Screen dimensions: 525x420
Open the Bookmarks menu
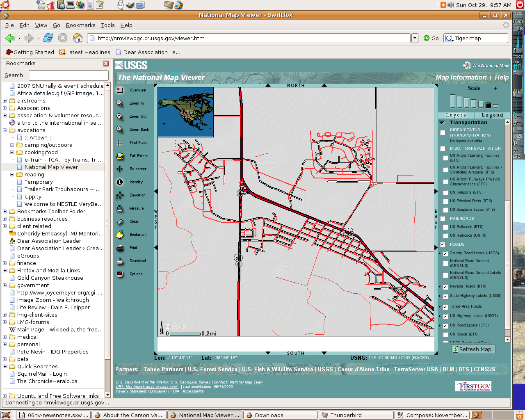click(x=80, y=25)
